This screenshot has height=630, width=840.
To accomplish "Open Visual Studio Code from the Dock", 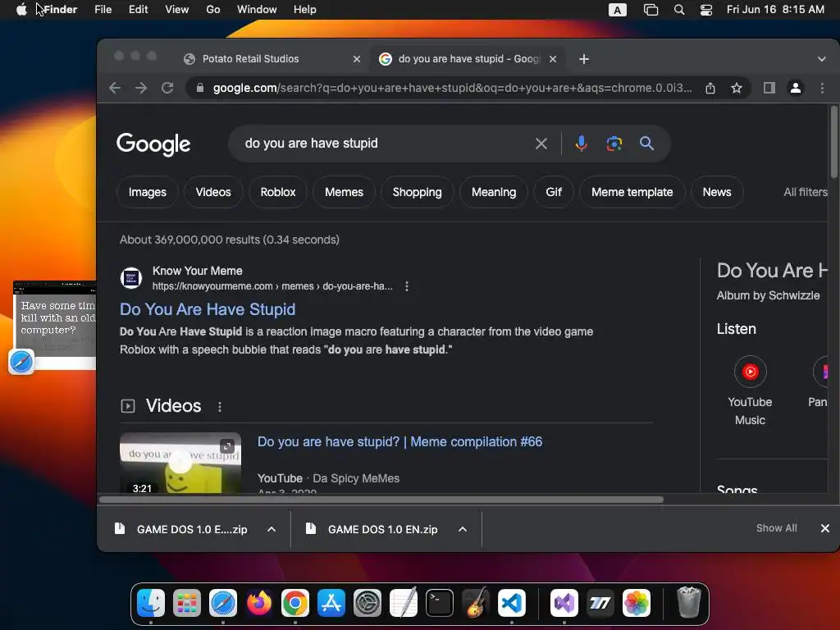I will point(512,603).
